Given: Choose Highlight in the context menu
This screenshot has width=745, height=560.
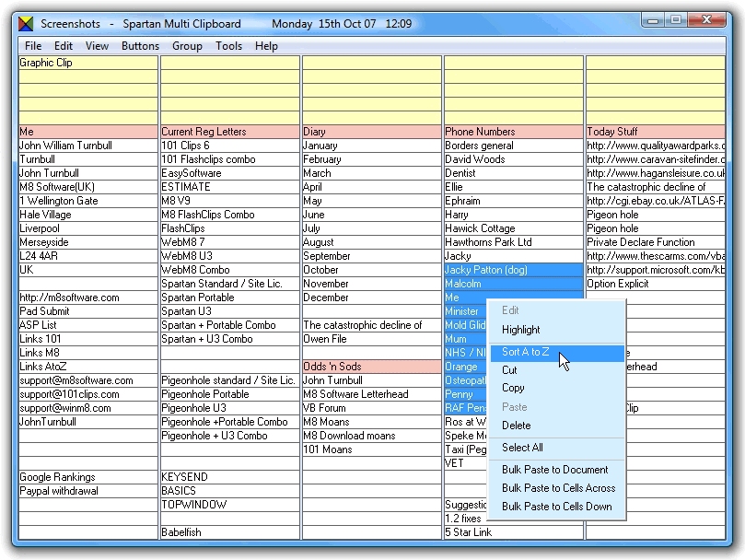Looking at the screenshot, I should pos(557,330).
